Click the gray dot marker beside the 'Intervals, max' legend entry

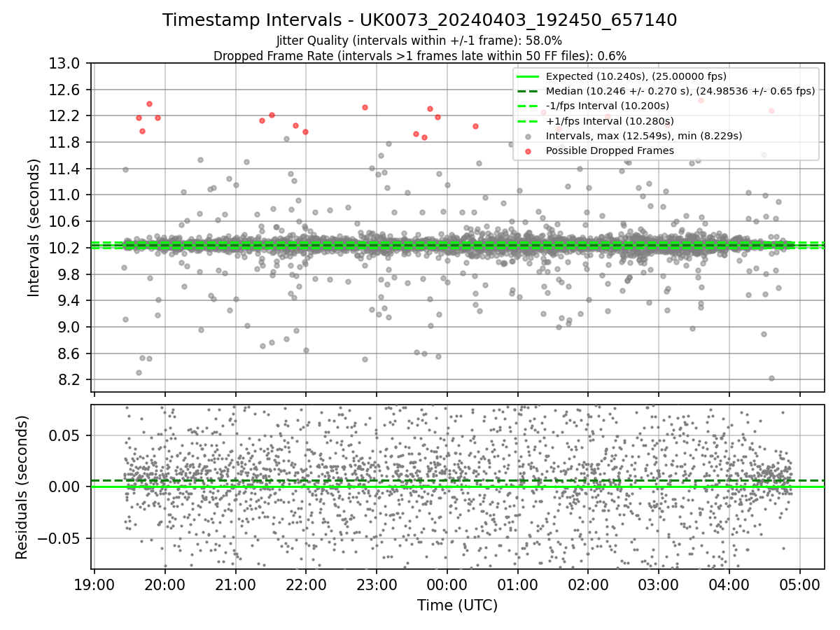pos(528,136)
